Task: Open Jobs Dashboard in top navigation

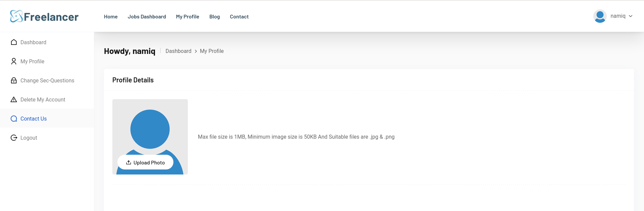Action: tap(147, 17)
